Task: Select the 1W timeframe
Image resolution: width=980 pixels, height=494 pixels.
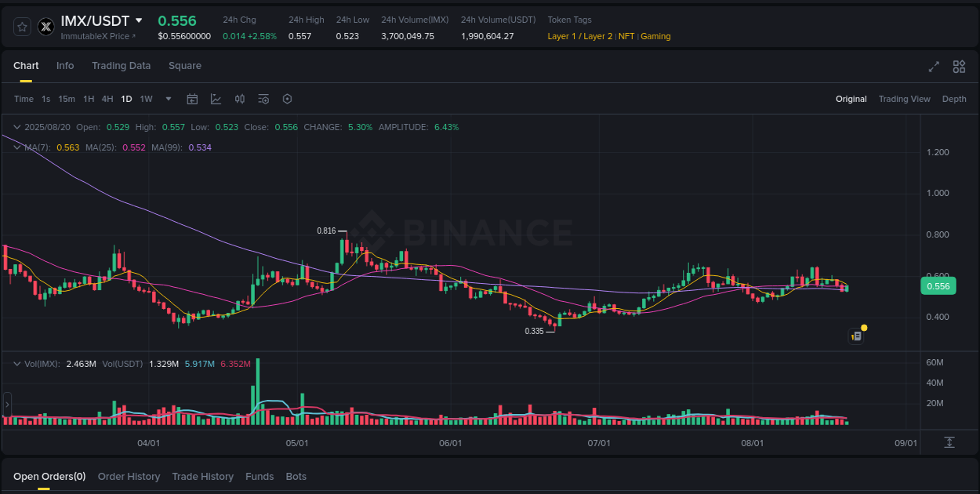Action: tap(146, 99)
